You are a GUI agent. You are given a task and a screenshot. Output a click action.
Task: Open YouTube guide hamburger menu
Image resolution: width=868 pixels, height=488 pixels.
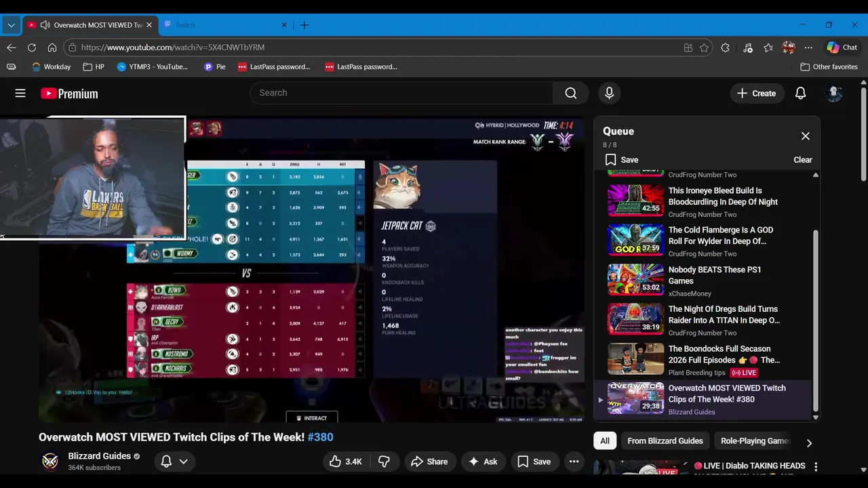[x=20, y=94]
